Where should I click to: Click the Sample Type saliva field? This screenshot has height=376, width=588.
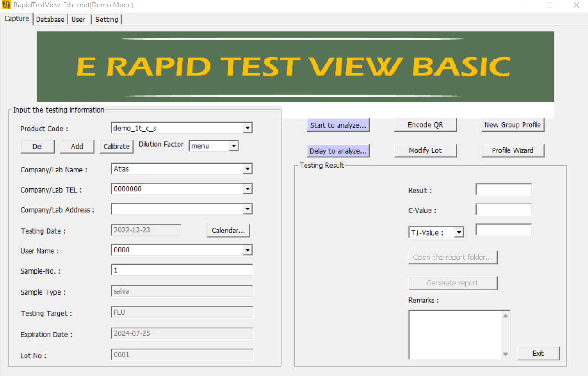[182, 291]
